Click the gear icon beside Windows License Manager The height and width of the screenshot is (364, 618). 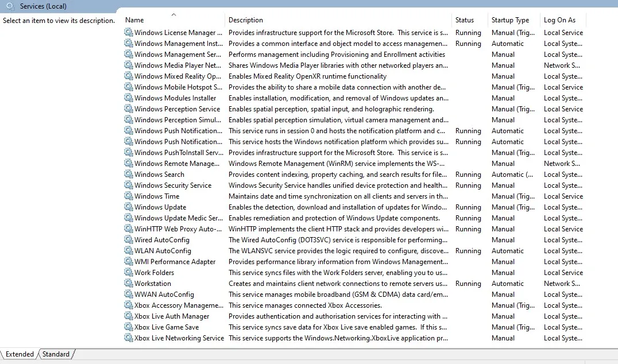coord(129,32)
